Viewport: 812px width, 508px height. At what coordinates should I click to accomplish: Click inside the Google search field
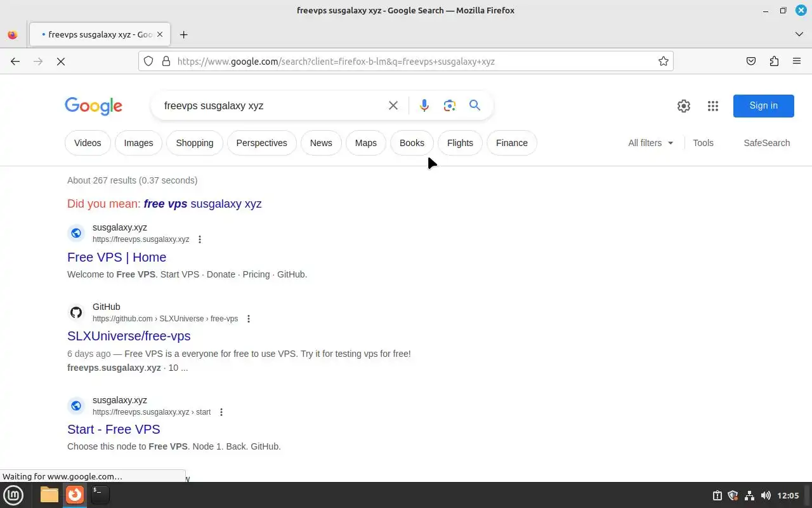(273, 105)
